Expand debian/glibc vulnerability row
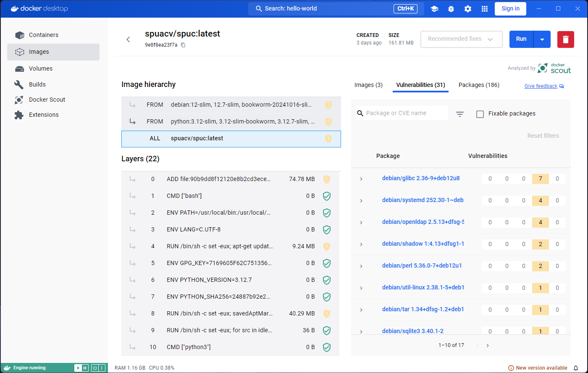 [x=361, y=179]
